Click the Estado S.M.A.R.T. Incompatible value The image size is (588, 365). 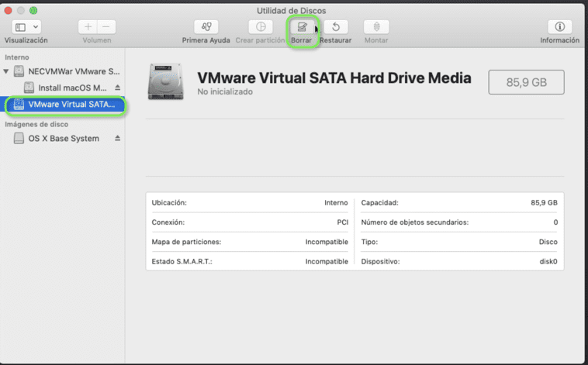[x=327, y=262]
